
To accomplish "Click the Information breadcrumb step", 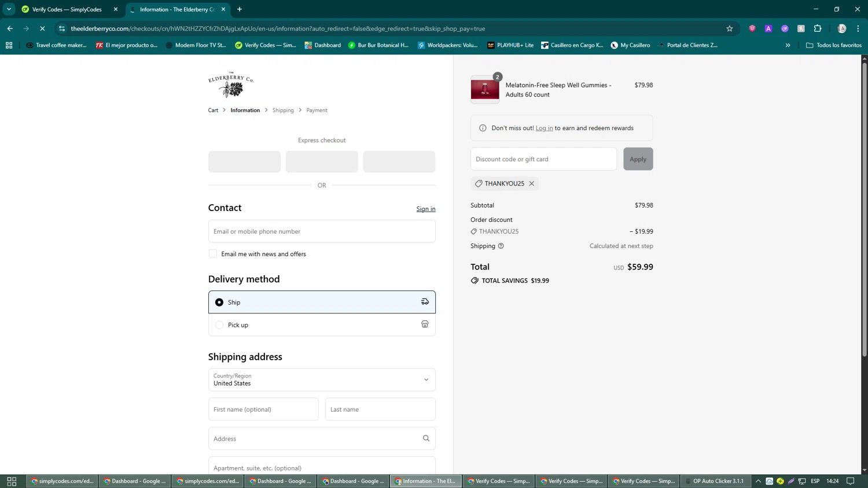I will pyautogui.click(x=245, y=110).
